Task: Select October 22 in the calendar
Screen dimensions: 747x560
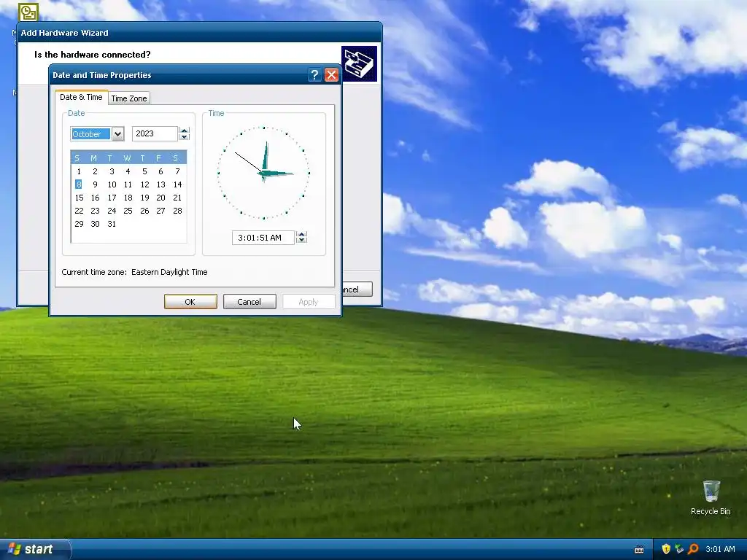Action: click(79, 211)
